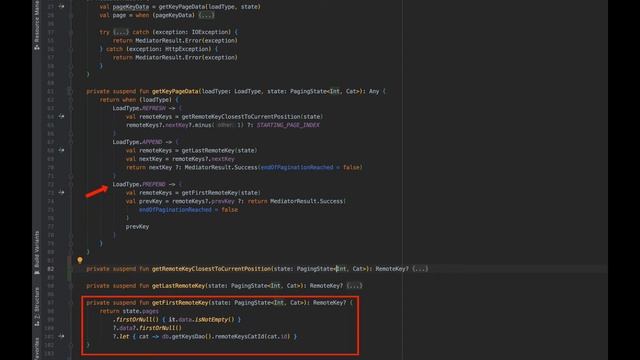Viewport: 640px width, 360px height.
Task: Click the STARTING_PAGE_INDEX constant
Action: coord(288,125)
